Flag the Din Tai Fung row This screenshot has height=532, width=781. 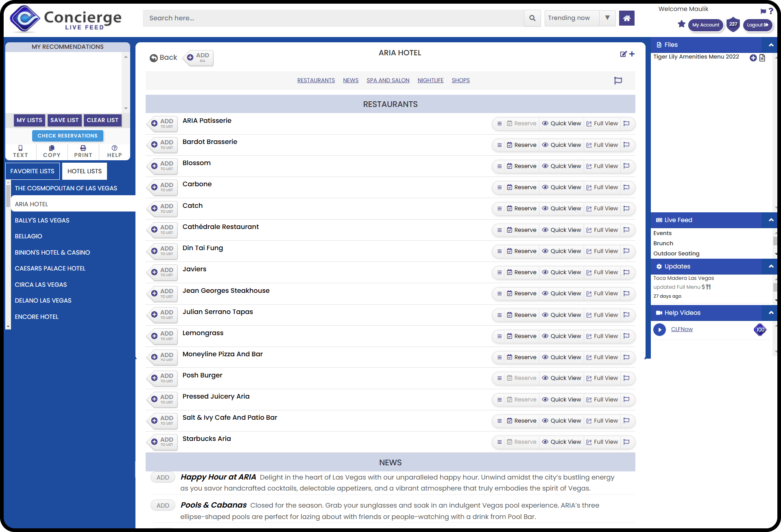click(626, 251)
